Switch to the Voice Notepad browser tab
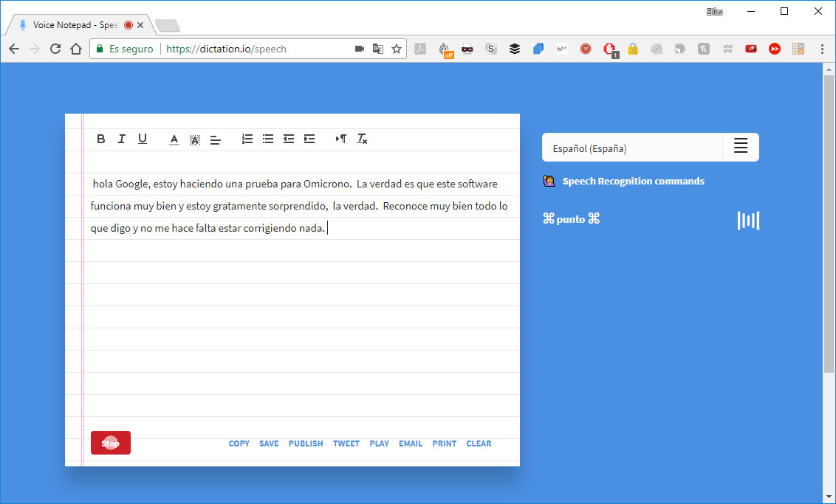The height and width of the screenshot is (504, 836). [x=74, y=24]
